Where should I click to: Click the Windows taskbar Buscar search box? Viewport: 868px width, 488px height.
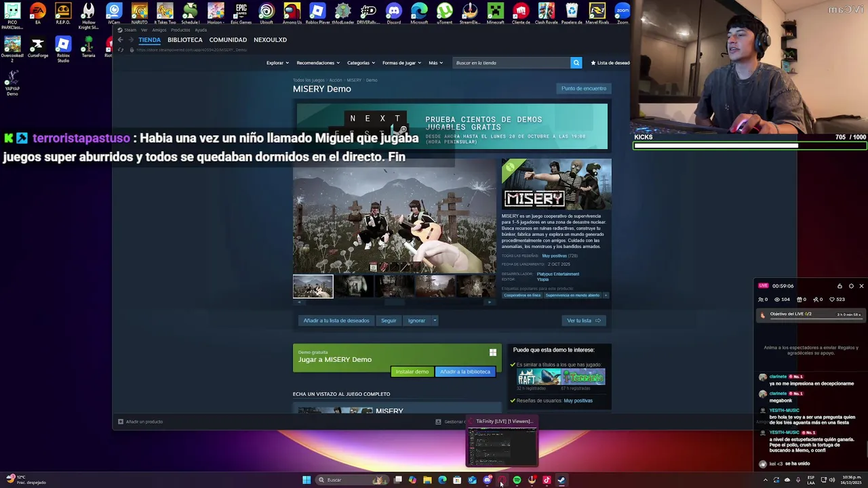pos(353,480)
